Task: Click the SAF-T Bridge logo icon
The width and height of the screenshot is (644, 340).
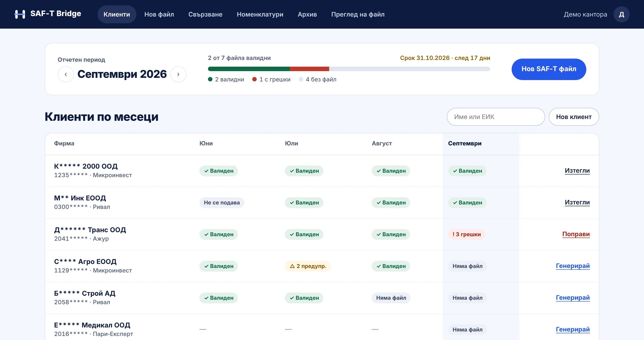Action: tap(20, 14)
